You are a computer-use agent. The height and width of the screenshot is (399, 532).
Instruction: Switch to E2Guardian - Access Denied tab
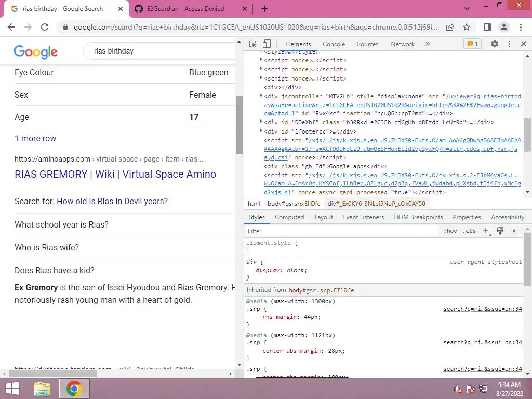click(x=185, y=9)
